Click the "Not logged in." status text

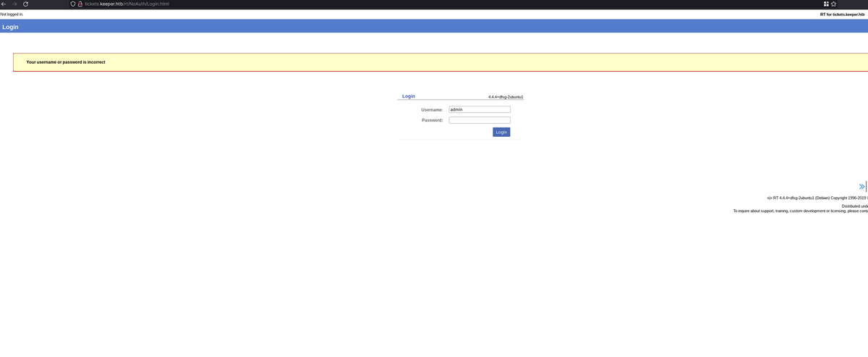coord(12,14)
